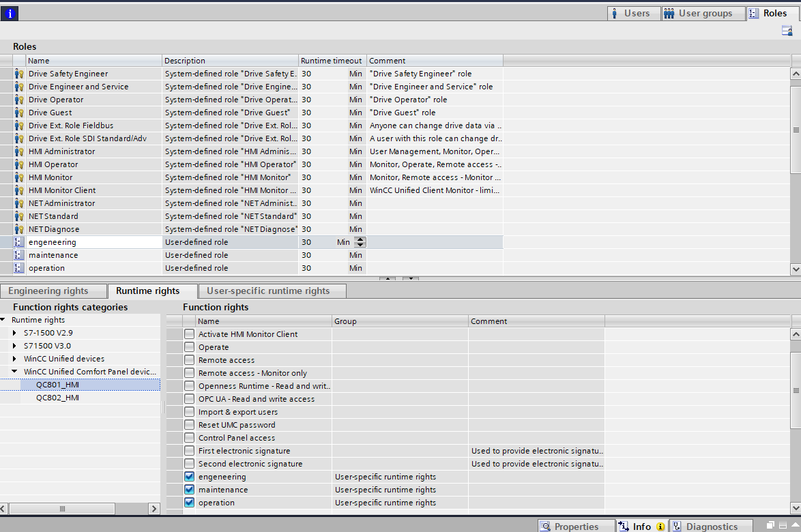Click the engeneering user-defined role icon
This screenshot has width=801, height=532.
click(19, 242)
